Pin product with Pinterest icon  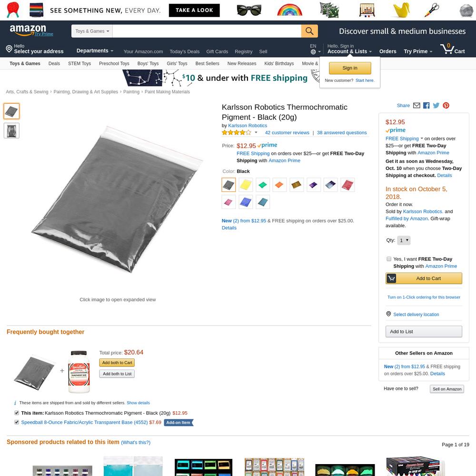click(x=446, y=105)
